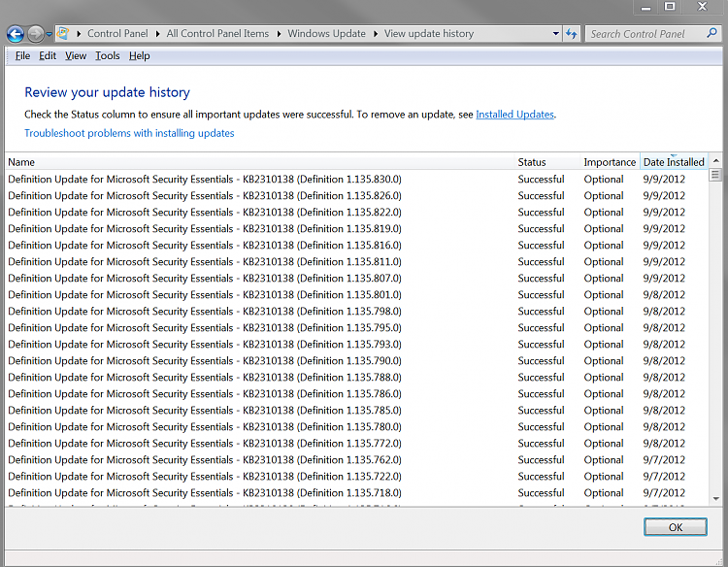
Task: Go back with the Back arrow button
Action: (x=16, y=34)
